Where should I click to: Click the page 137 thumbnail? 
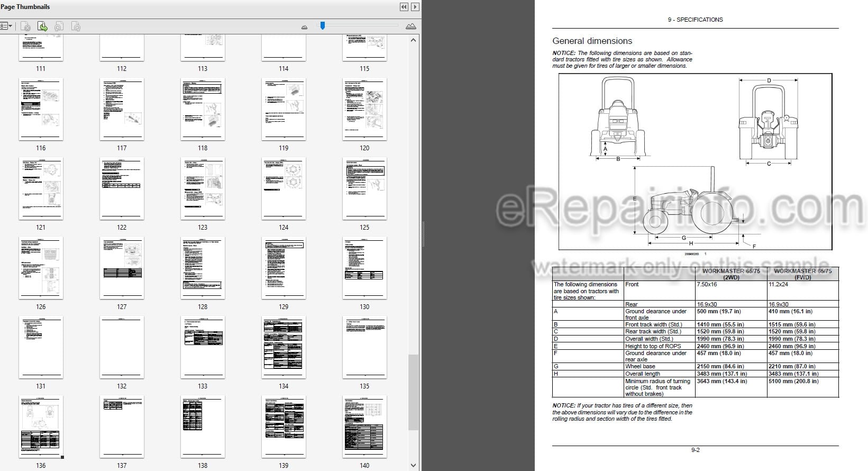122,427
